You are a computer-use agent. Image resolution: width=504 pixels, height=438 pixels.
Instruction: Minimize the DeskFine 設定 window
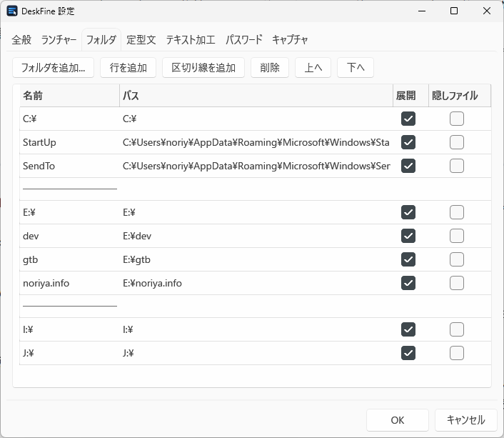[x=422, y=11]
